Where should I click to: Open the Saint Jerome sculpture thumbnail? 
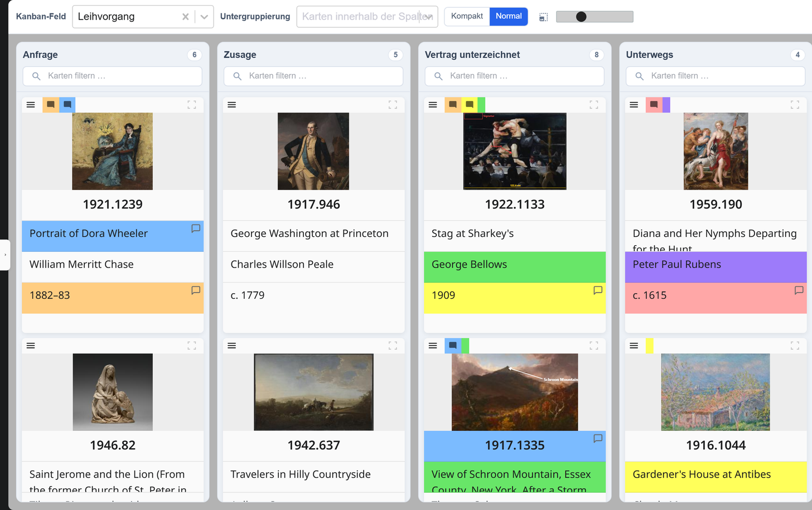coord(113,392)
